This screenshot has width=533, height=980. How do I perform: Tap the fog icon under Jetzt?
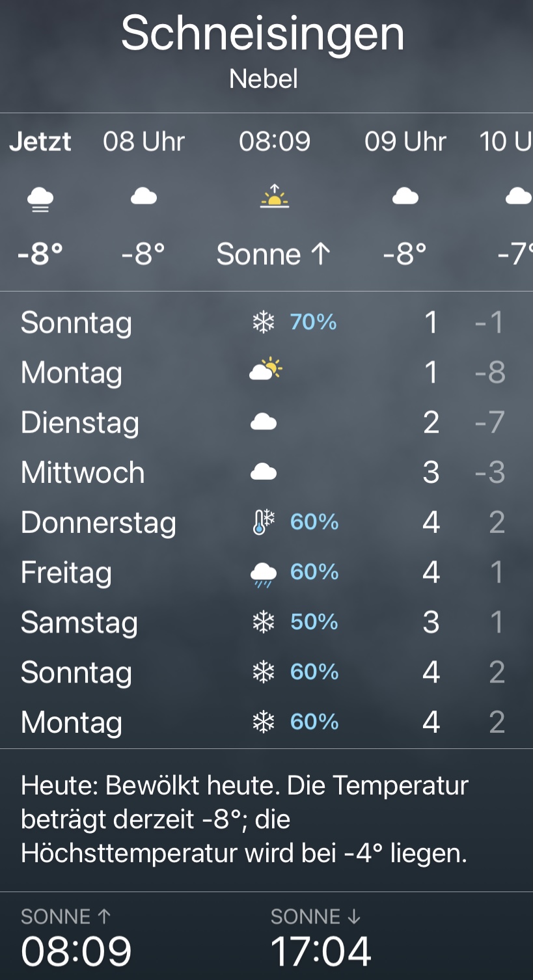40,197
